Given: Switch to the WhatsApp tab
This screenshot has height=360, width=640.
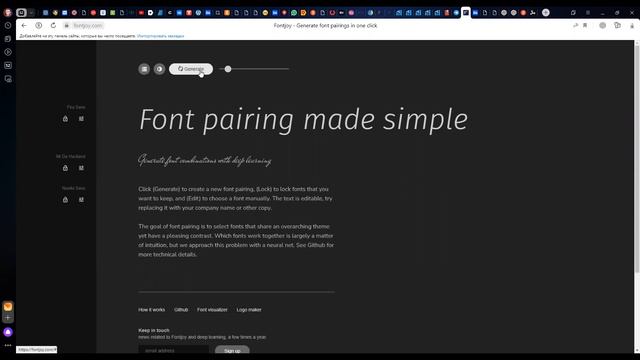Looking at the screenshot, I should pyautogui.click(x=294, y=13).
